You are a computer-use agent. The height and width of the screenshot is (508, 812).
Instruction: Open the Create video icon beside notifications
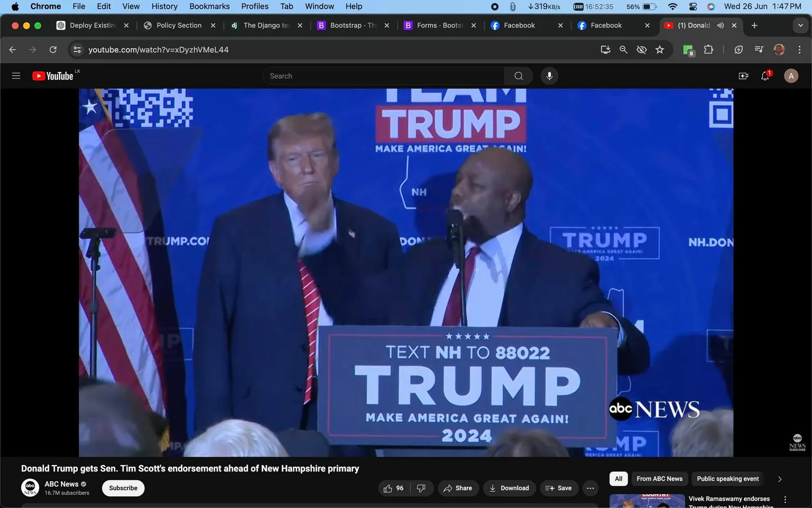point(743,76)
